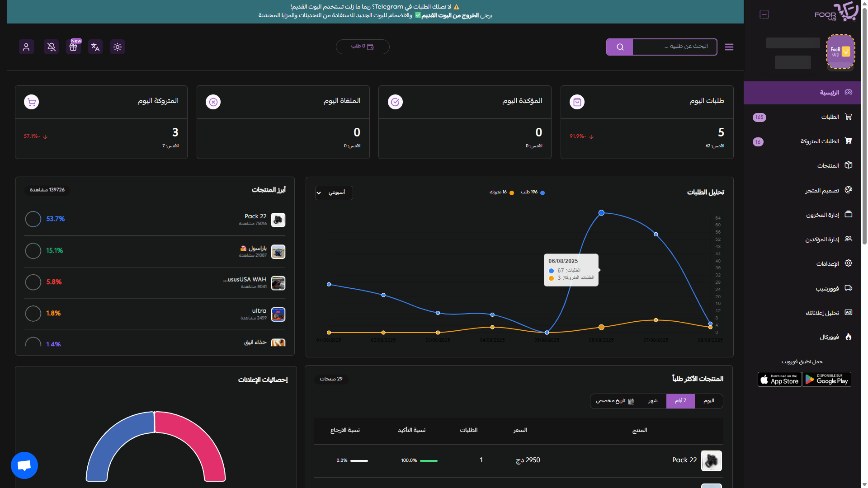Click the Google Play download badge
This screenshot has height=488, width=868.
click(x=827, y=379)
